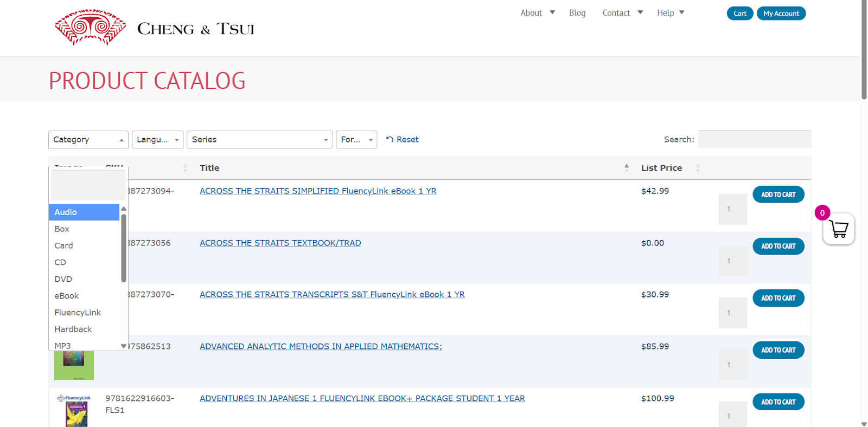
Task: Click the Advanced Analytic Methods cover thumbnail
Action: [x=74, y=365]
